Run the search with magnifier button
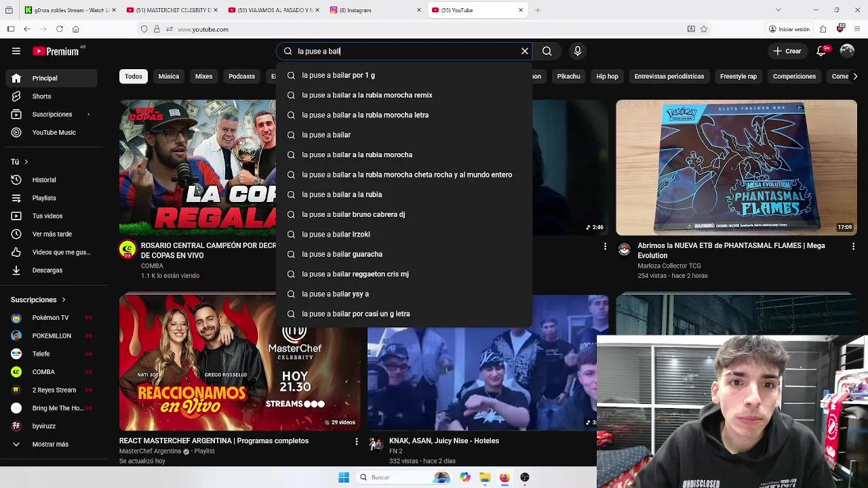Image resolution: width=868 pixels, height=488 pixels. (547, 51)
